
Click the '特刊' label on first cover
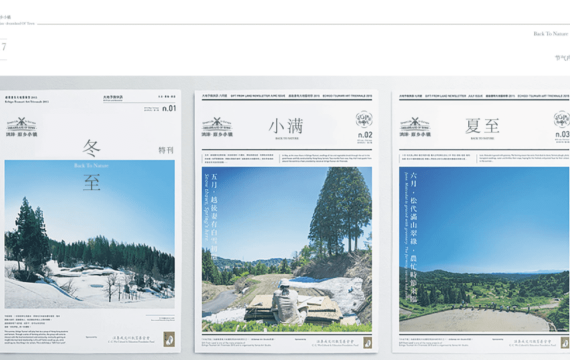click(x=166, y=150)
